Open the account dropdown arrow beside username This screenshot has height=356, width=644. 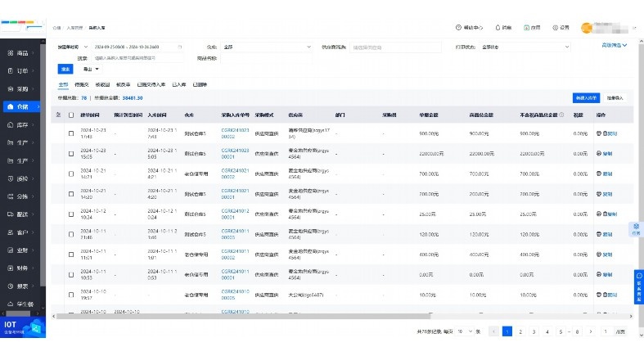[x=634, y=28]
